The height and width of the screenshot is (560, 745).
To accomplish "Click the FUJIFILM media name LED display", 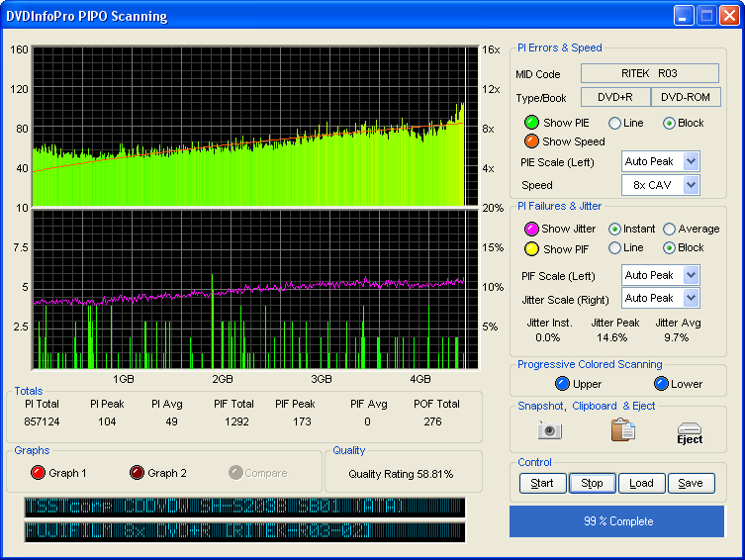I will click(x=244, y=531).
